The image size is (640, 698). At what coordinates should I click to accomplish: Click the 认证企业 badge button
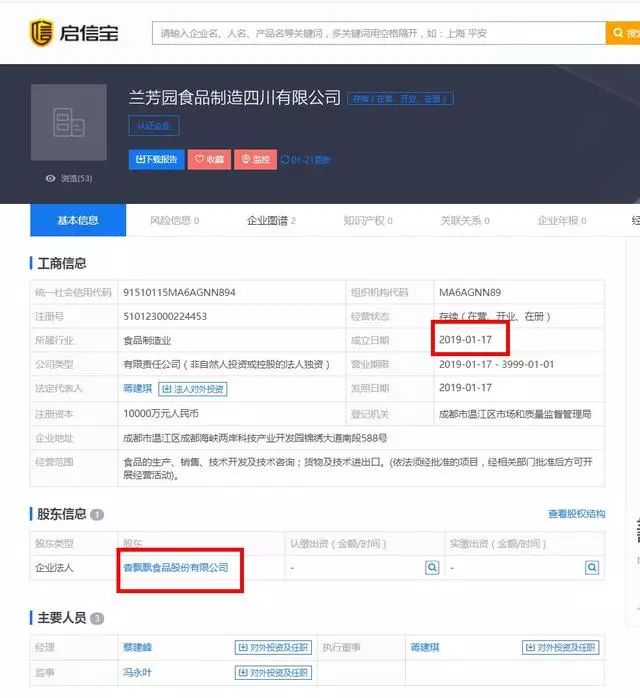click(x=154, y=126)
